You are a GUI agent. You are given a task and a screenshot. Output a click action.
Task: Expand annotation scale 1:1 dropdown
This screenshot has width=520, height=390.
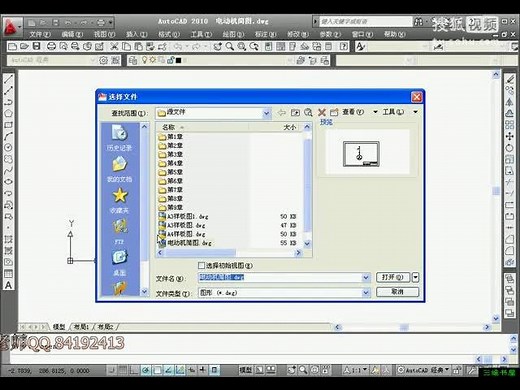(365, 370)
